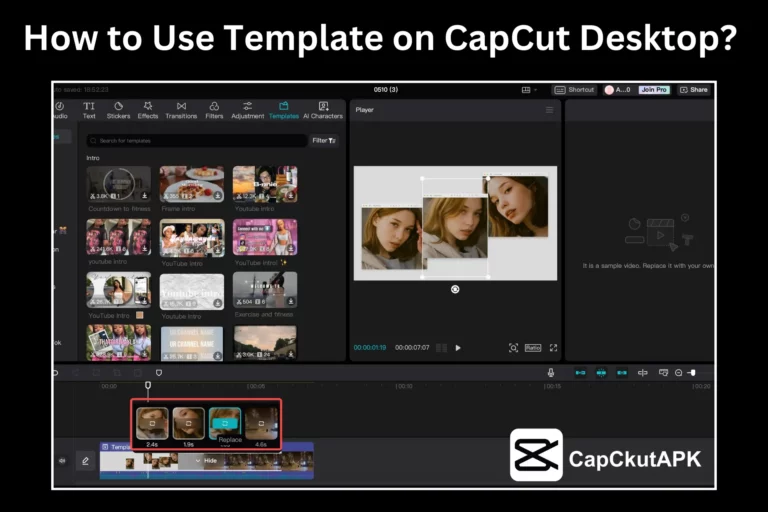768x512 pixels.
Task: Toggle the timeline auto-snapping button
Action: (601, 373)
